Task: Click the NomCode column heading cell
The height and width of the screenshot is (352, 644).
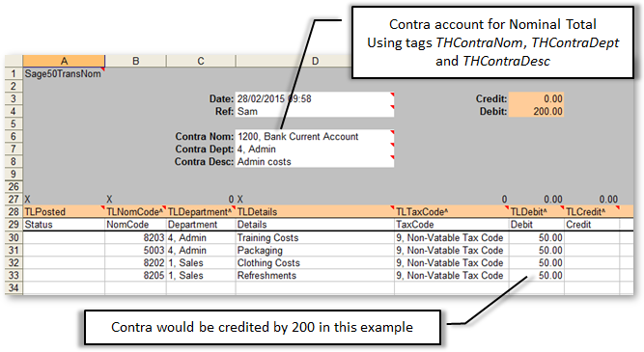Action: (135, 225)
